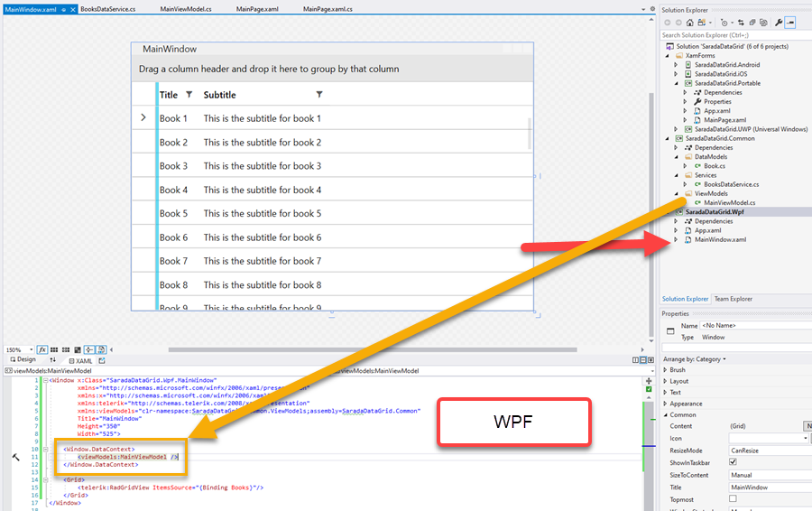The width and height of the screenshot is (812, 511).
Task: Expand the SaradaDataGrid.Android project node
Action: pos(676,65)
